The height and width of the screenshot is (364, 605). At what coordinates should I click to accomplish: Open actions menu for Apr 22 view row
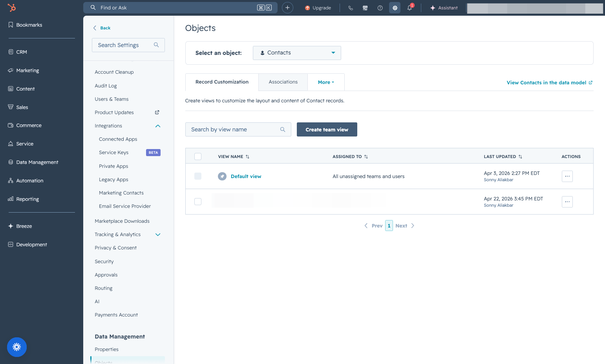click(x=567, y=202)
